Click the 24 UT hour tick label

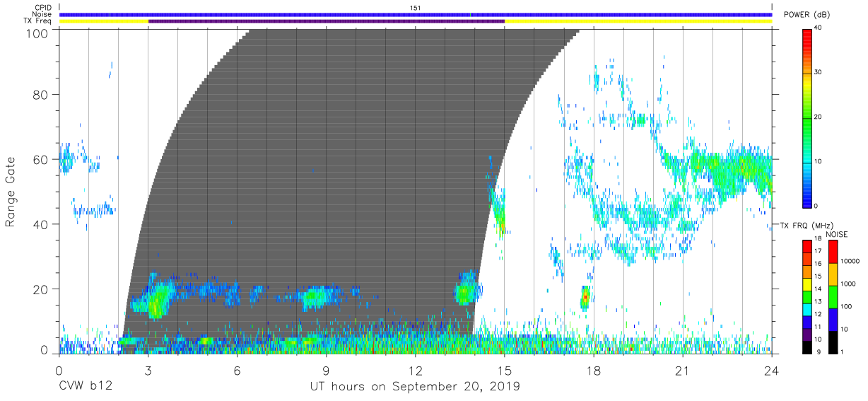[772, 370]
